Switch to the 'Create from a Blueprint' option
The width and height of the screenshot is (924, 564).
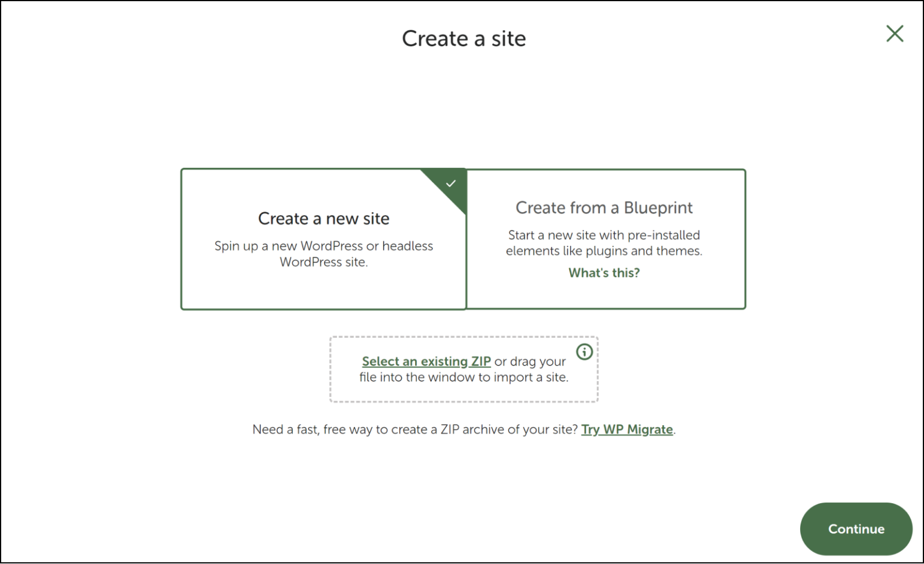coord(605,239)
